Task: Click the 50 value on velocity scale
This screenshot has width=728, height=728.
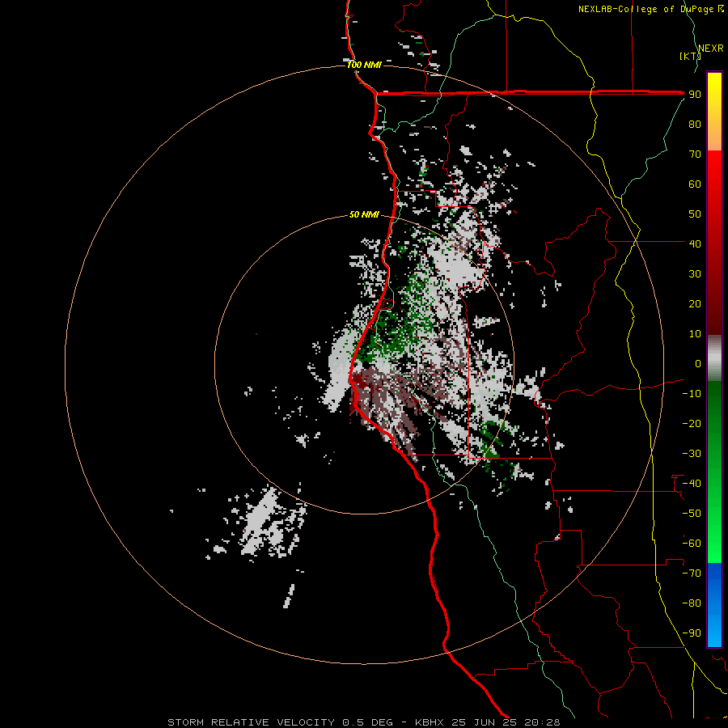Action: 695,214
